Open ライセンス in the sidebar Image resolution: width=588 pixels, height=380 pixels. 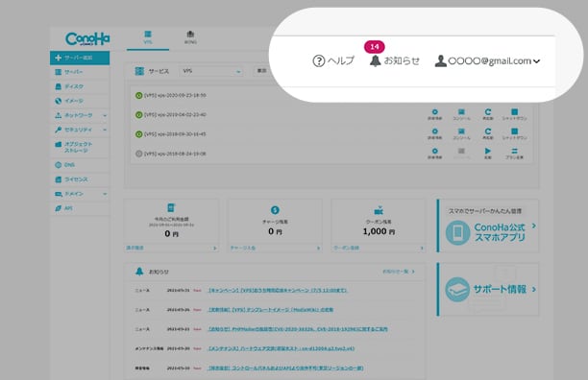point(80,179)
